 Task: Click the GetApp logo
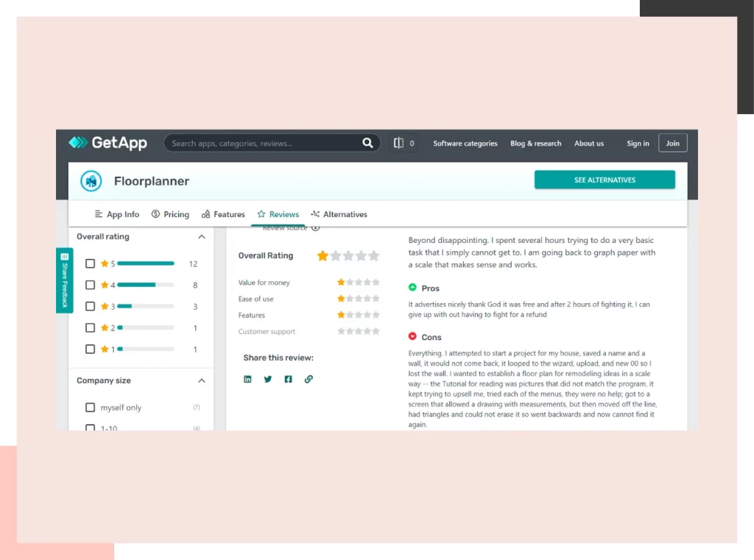coord(108,143)
